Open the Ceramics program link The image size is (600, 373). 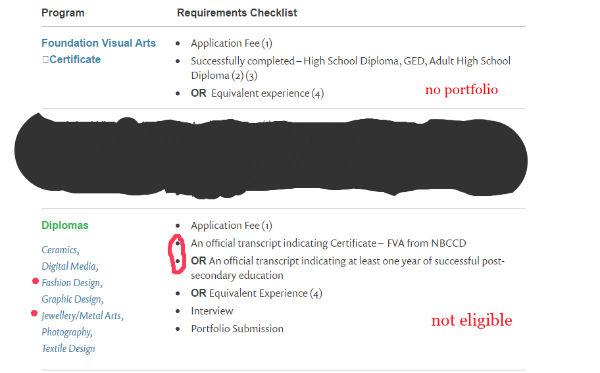point(60,250)
